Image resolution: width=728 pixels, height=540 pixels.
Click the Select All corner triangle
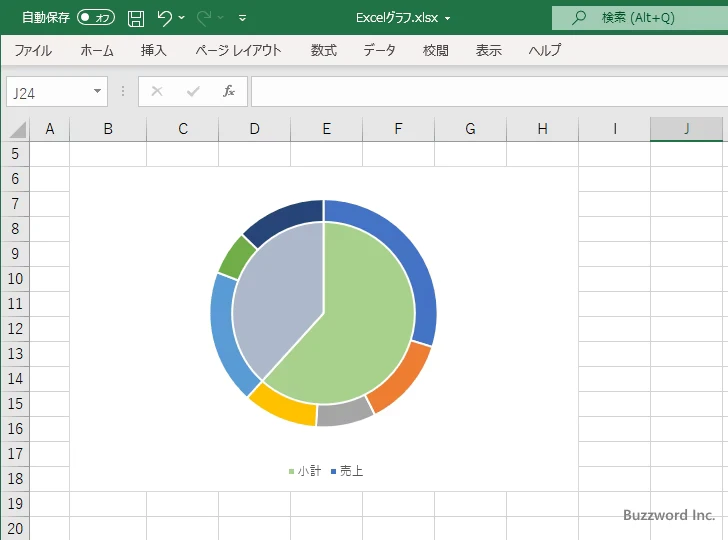pyautogui.click(x=18, y=130)
